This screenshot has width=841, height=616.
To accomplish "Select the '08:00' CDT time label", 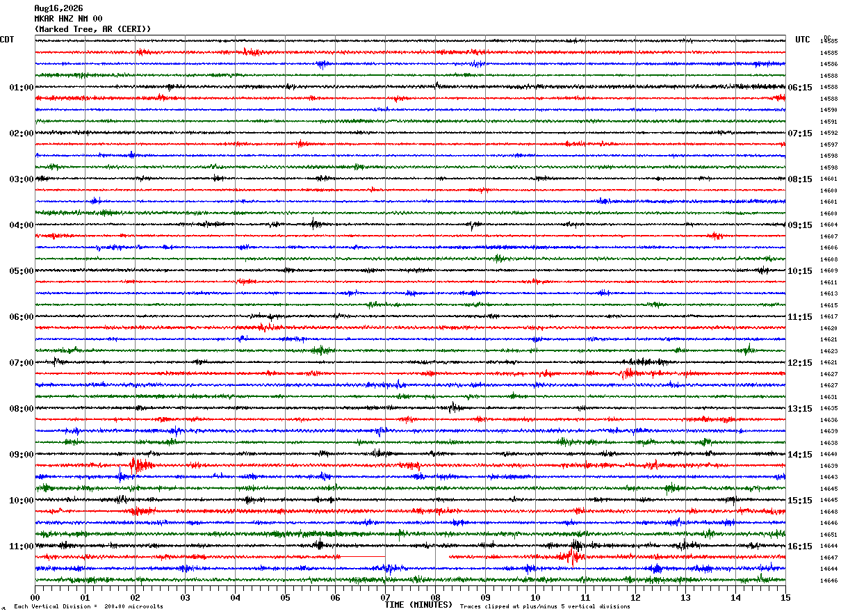I will pos(22,409).
